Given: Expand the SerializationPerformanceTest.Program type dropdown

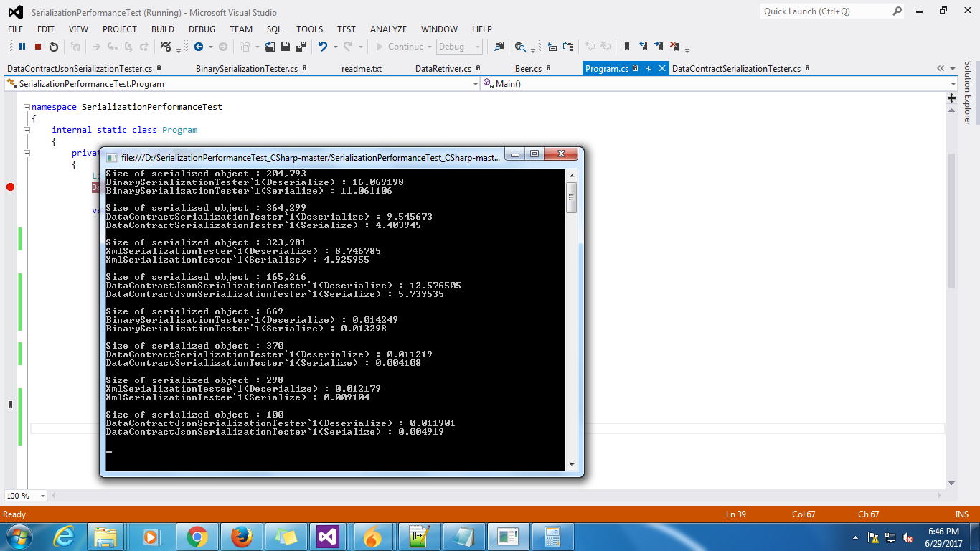Looking at the screenshot, I should 476,84.
